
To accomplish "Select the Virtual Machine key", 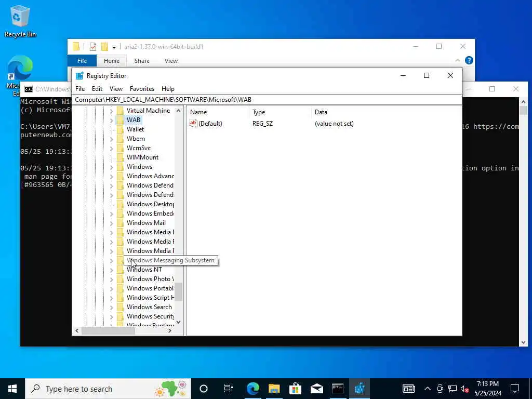I will [x=148, y=111].
